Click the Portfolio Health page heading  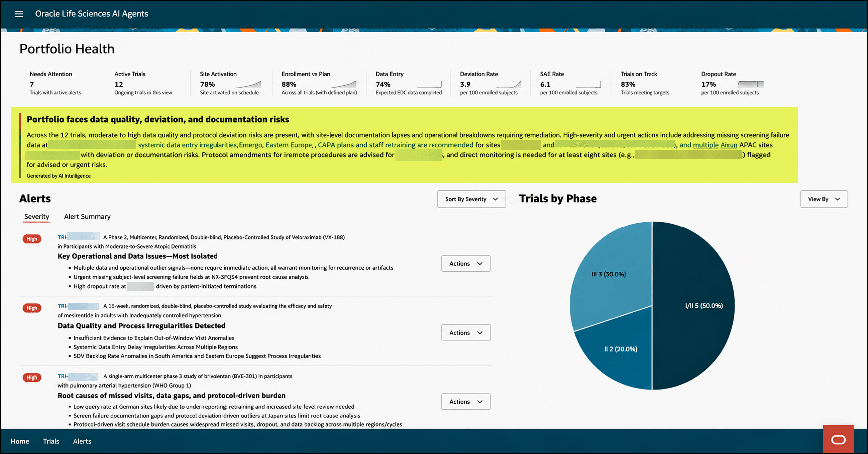point(67,49)
